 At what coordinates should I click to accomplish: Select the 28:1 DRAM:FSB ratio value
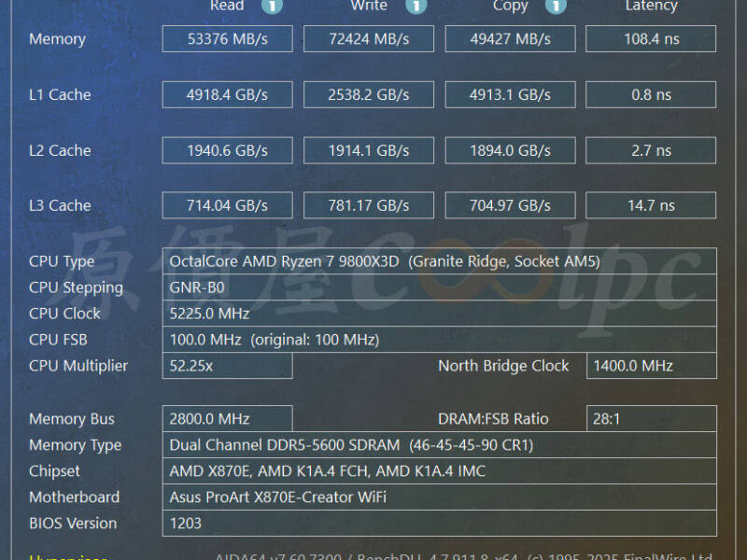[x=651, y=418]
